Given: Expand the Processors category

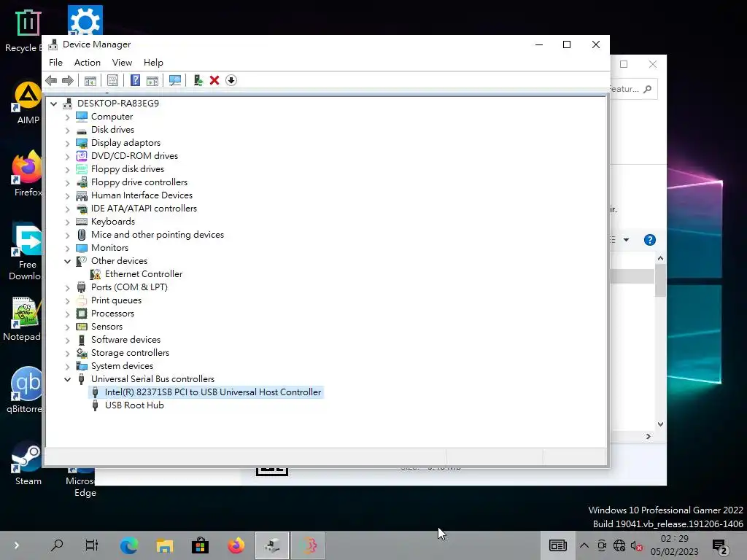Looking at the screenshot, I should coord(67,314).
